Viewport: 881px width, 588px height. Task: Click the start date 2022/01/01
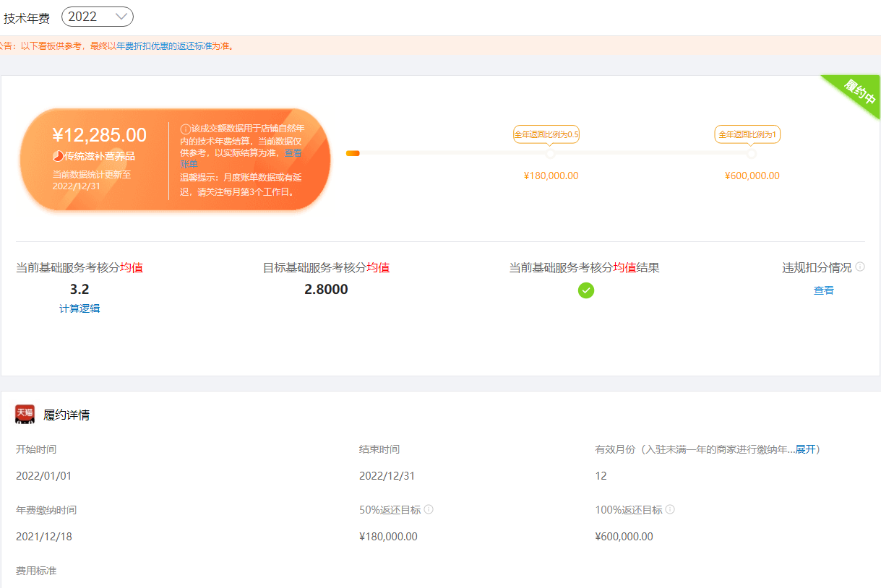coord(44,476)
